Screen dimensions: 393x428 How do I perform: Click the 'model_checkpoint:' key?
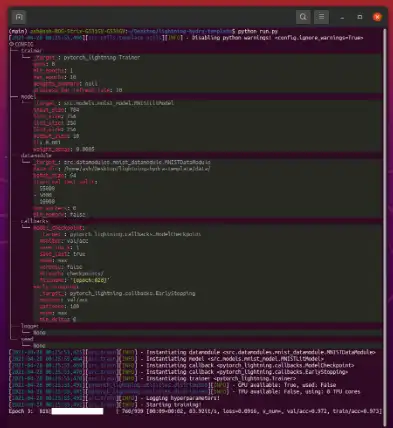click(59, 228)
